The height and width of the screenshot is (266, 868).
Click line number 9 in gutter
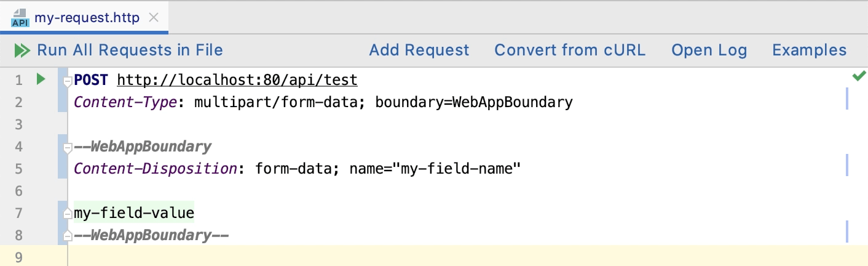click(x=18, y=257)
